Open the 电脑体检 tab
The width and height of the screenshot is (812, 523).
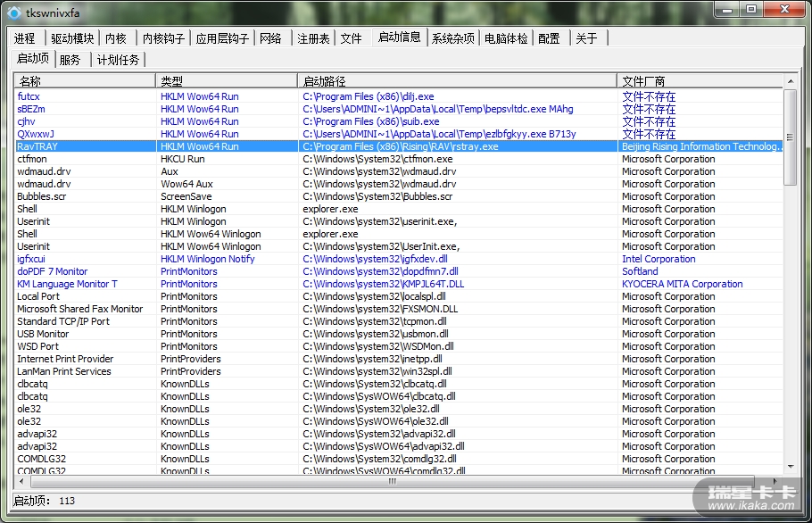point(506,38)
